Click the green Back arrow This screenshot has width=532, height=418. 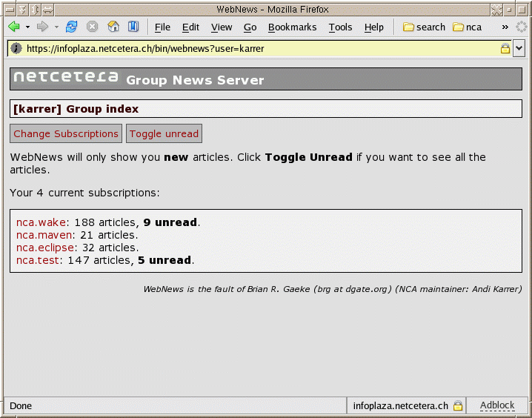(x=14, y=27)
